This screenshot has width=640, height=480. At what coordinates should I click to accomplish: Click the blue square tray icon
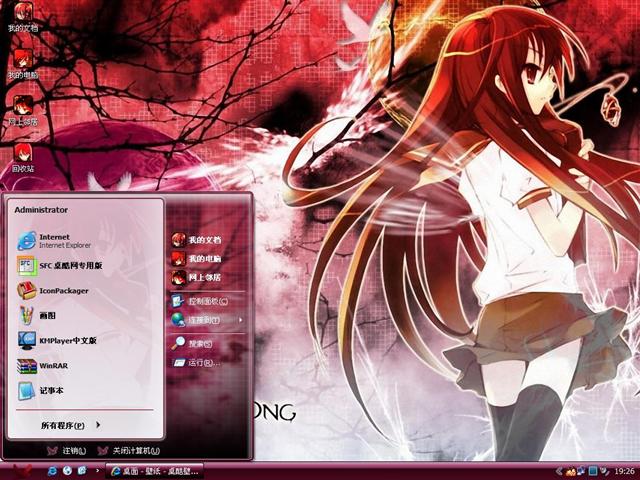[593, 471]
